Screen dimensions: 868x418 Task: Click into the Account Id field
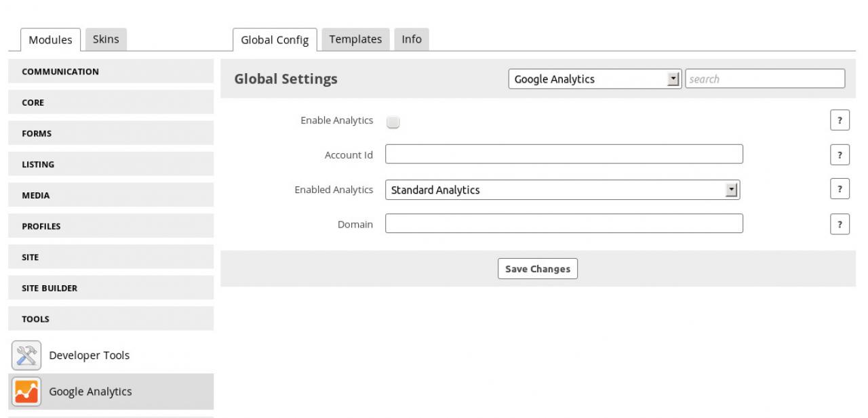[x=564, y=154]
